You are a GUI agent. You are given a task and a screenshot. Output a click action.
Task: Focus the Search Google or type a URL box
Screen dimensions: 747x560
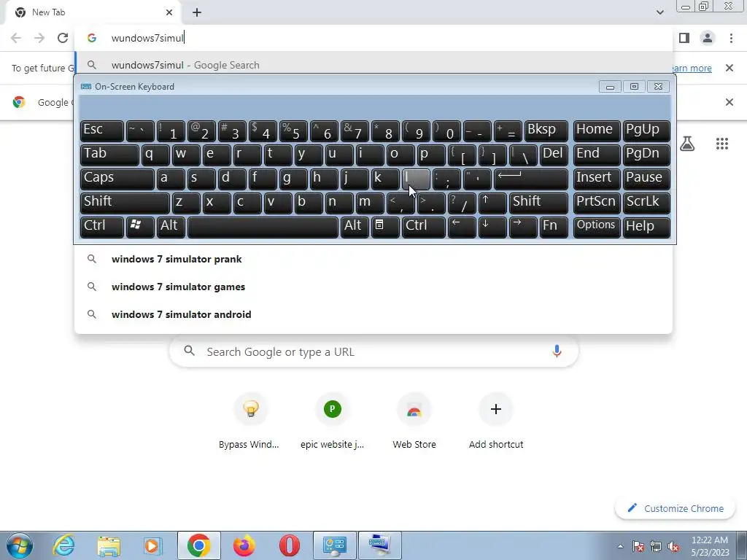tap(373, 351)
